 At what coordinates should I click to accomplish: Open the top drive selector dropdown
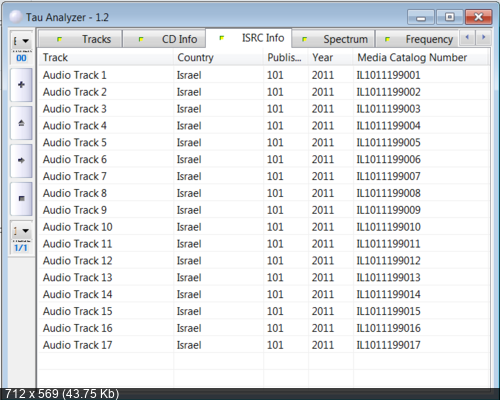pyautogui.click(x=22, y=41)
